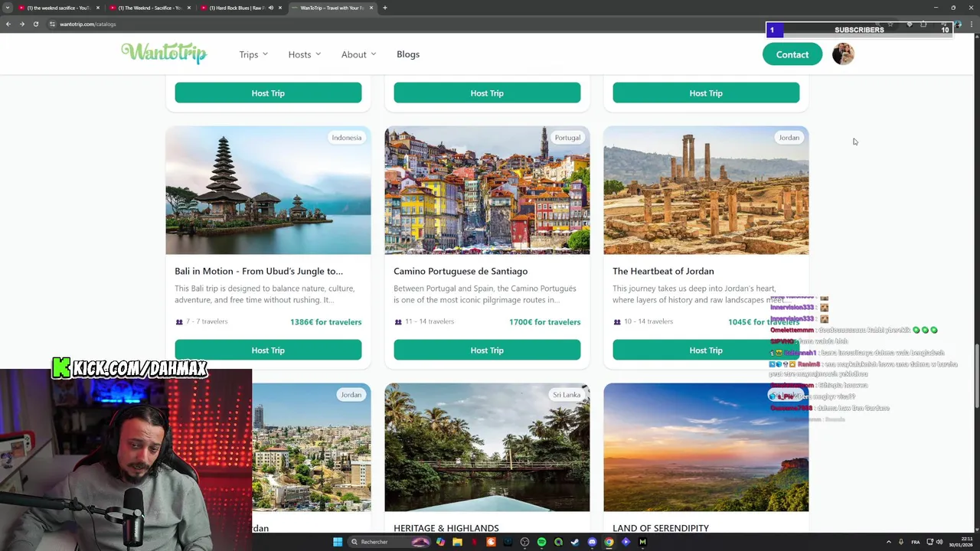Screen dimensions: 980x551
Task: Open Discord from the taskbar
Action: pos(592,542)
